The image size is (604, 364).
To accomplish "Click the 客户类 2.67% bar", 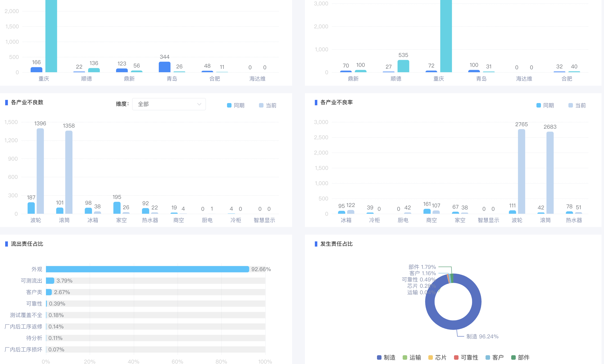I will (49, 292).
